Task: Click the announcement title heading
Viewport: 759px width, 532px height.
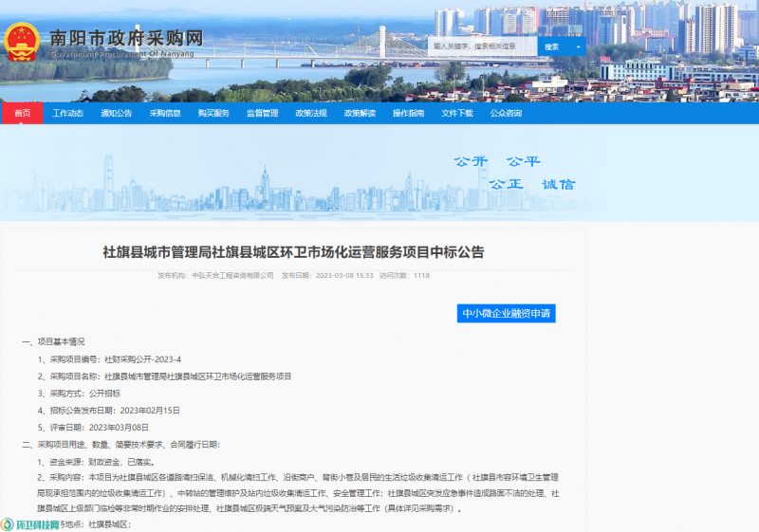Action: (293, 252)
